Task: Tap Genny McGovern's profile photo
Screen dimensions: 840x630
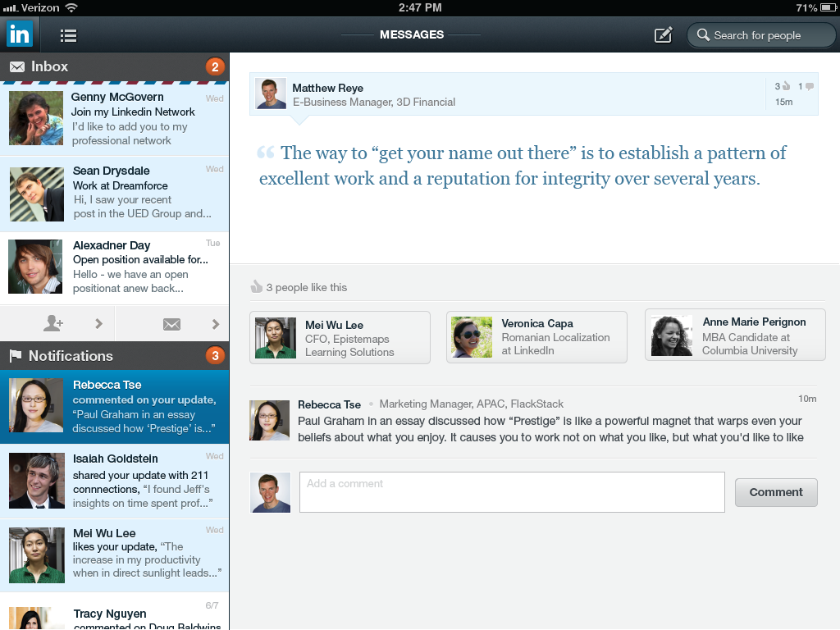Action: [x=36, y=118]
